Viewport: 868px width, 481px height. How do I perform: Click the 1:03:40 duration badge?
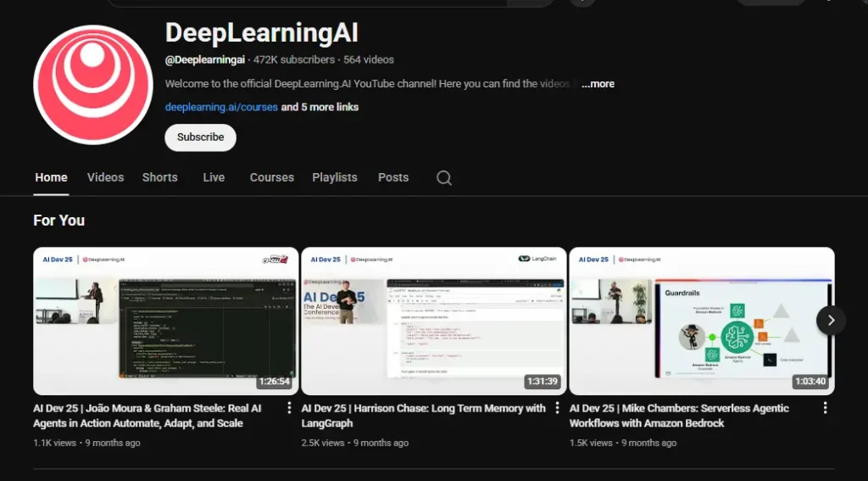(810, 381)
